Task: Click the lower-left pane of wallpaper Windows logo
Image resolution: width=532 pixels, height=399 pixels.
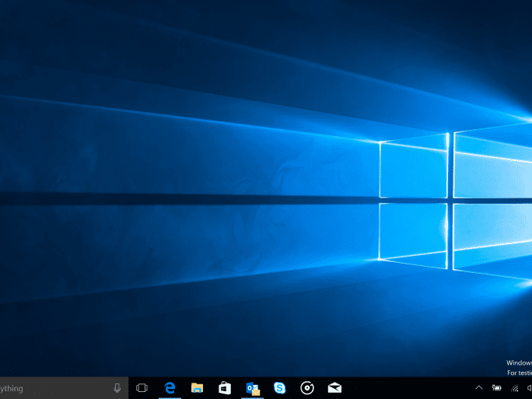Action: tap(412, 231)
